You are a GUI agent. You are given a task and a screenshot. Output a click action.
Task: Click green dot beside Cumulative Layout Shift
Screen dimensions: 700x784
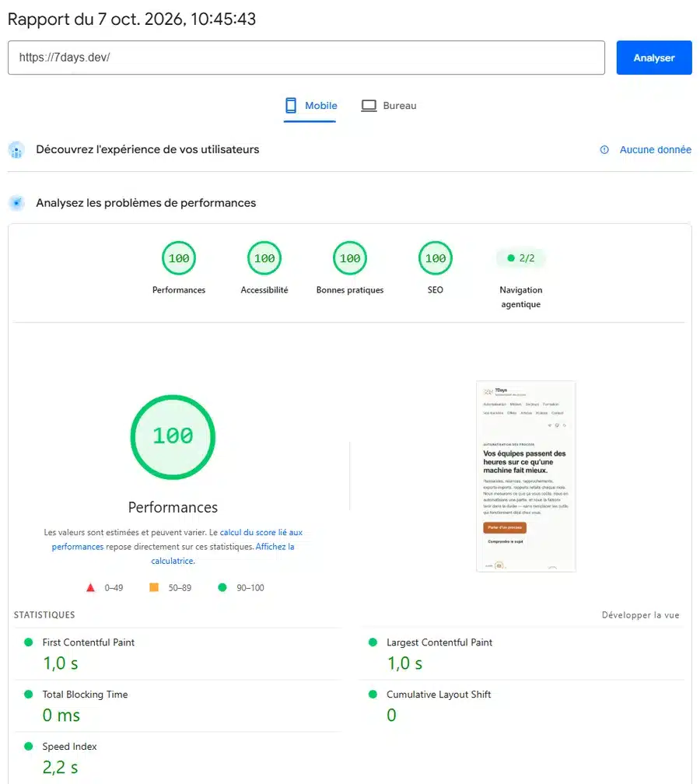click(373, 694)
